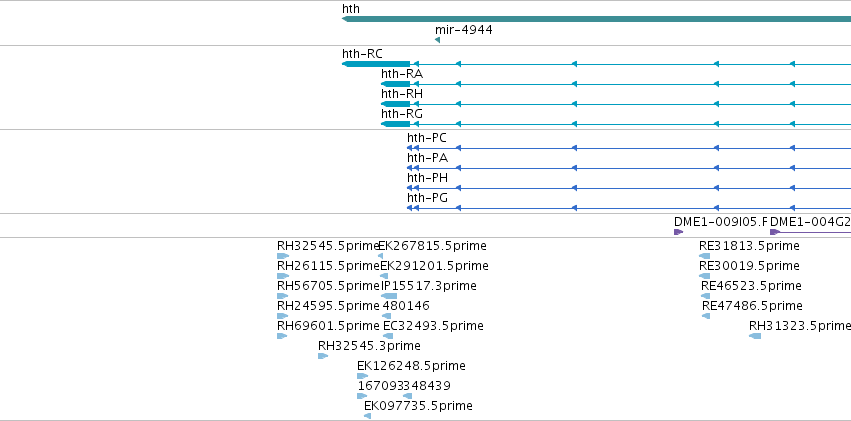
Task: Select the DME1-009I05.F purple feature arrow
Action: 678,232
